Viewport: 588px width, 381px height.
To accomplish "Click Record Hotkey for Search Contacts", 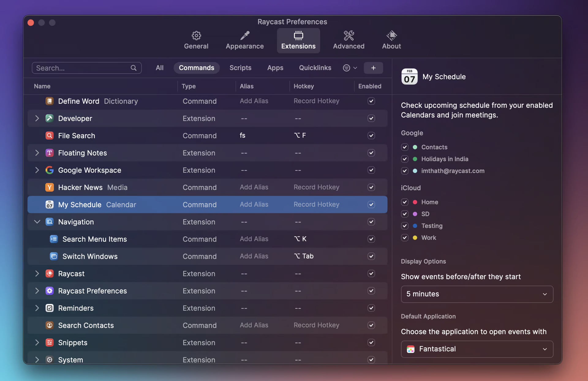I will coord(316,325).
